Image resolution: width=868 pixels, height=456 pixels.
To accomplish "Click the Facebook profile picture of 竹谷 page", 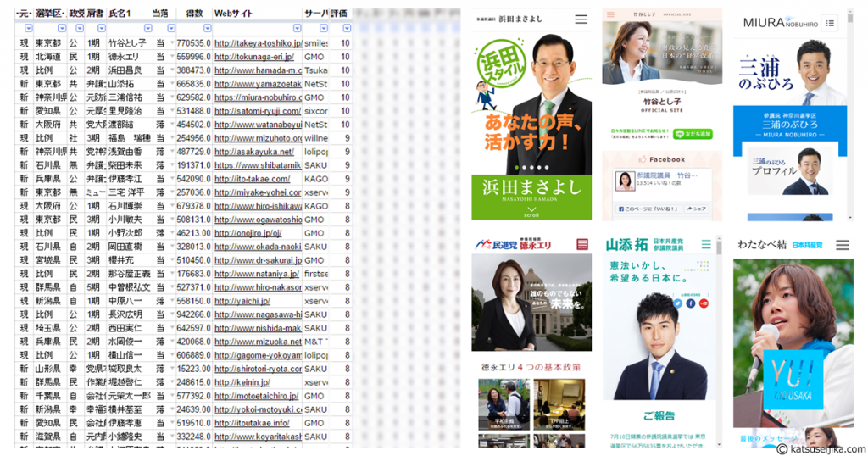I will tap(625, 181).
